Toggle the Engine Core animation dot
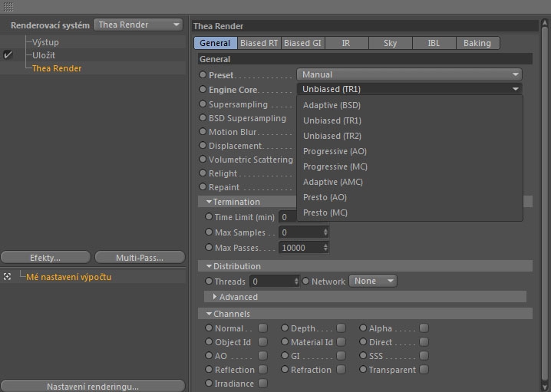 pos(203,89)
